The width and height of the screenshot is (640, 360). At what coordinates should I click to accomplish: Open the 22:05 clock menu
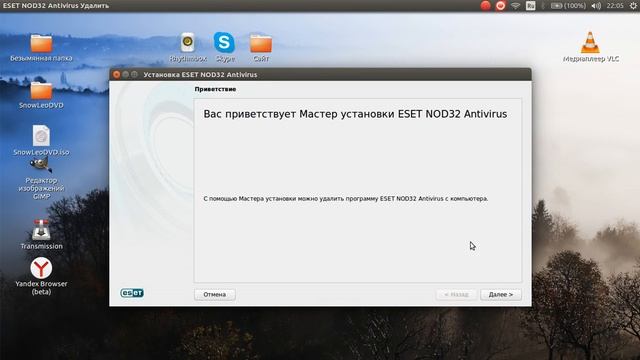coord(615,6)
